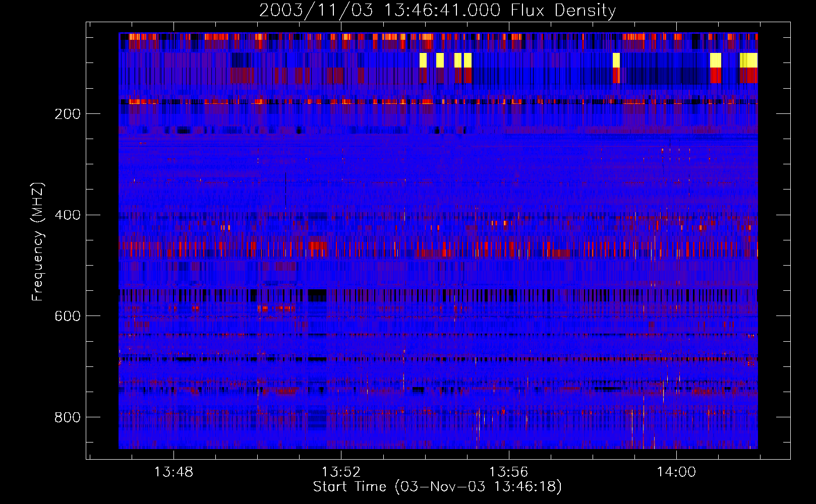This screenshot has height=504, width=816.
Task: Click the 'Frequency (MHZ)' y-axis label
Action: coord(37,241)
